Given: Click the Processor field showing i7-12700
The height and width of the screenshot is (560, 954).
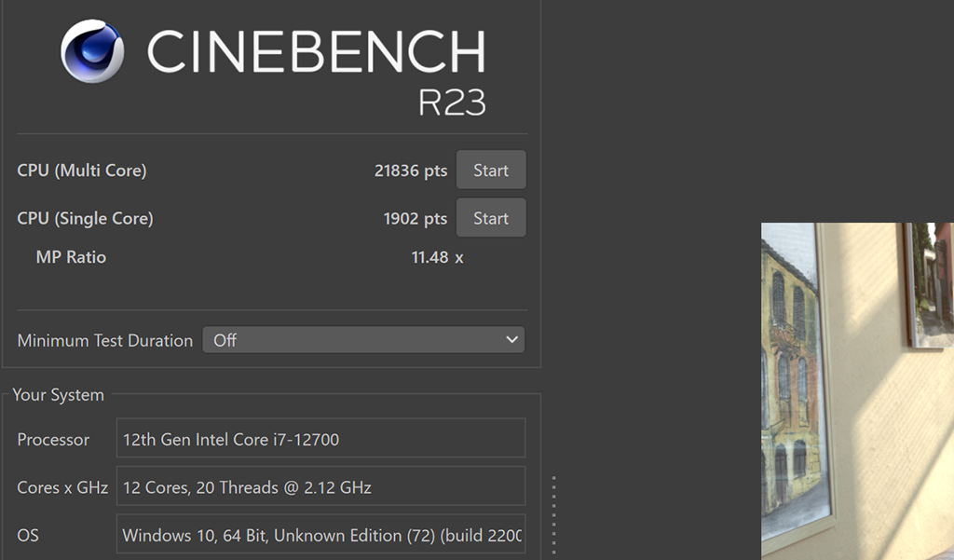Looking at the screenshot, I should pos(320,438).
